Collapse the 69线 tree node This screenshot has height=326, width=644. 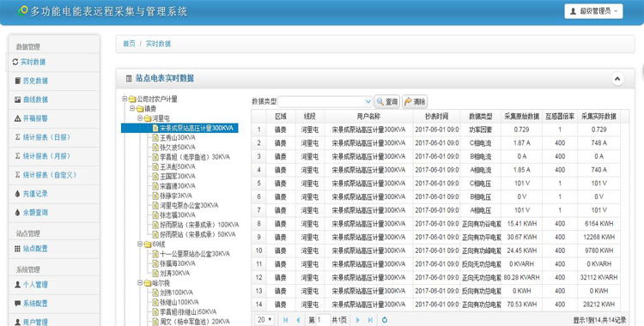tap(140, 244)
